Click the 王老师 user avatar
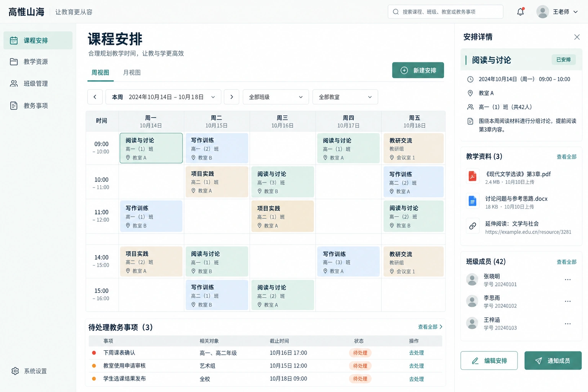Viewport: 588px width, 392px height. pos(542,12)
